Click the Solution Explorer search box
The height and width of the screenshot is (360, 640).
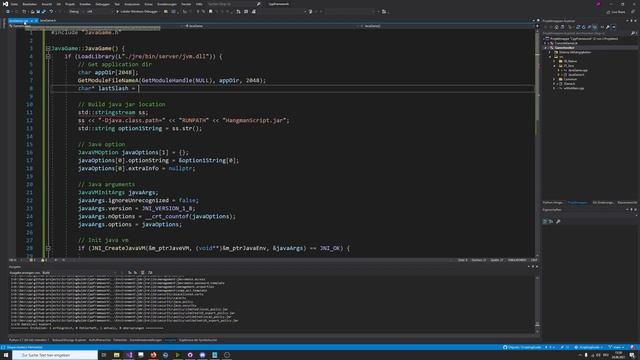click(590, 33)
